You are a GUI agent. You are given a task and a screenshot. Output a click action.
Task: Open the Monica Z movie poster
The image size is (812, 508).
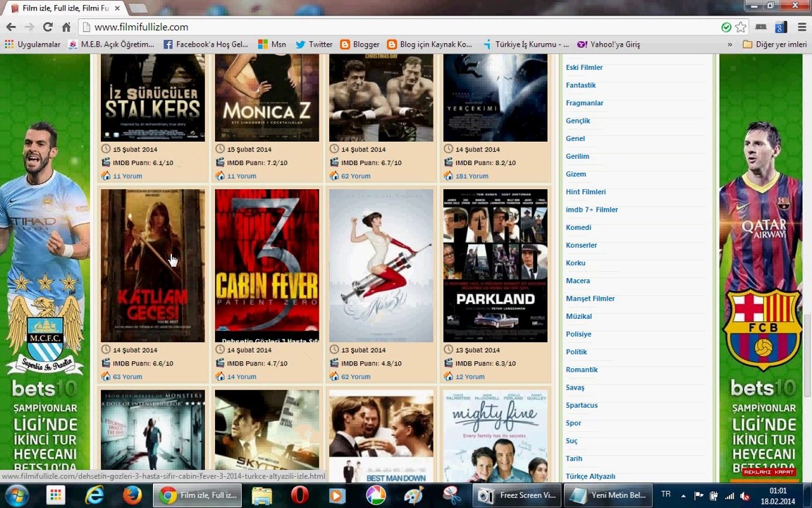[x=266, y=97]
